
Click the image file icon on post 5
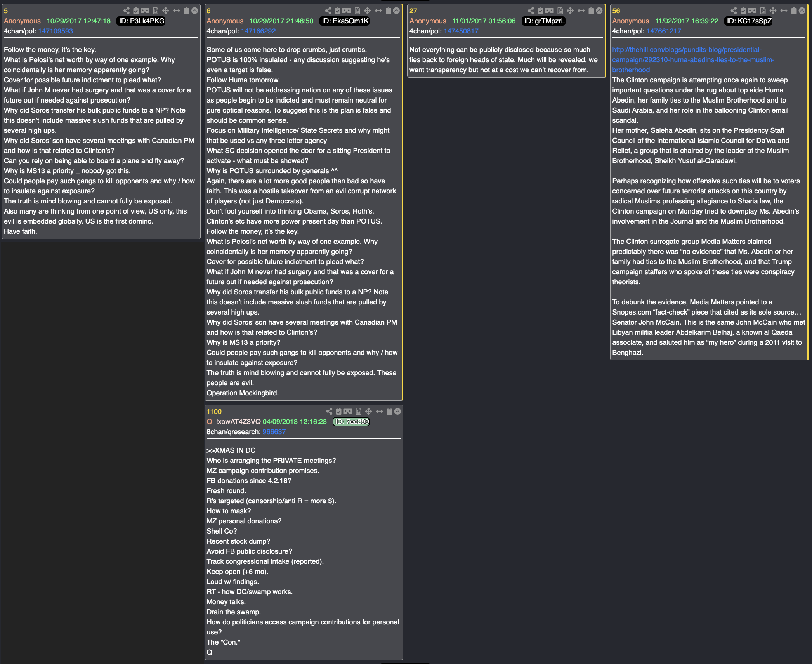156,10
